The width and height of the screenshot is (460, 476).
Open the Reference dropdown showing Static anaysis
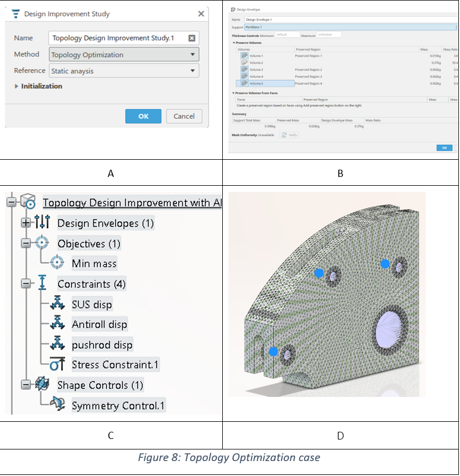[124, 71]
